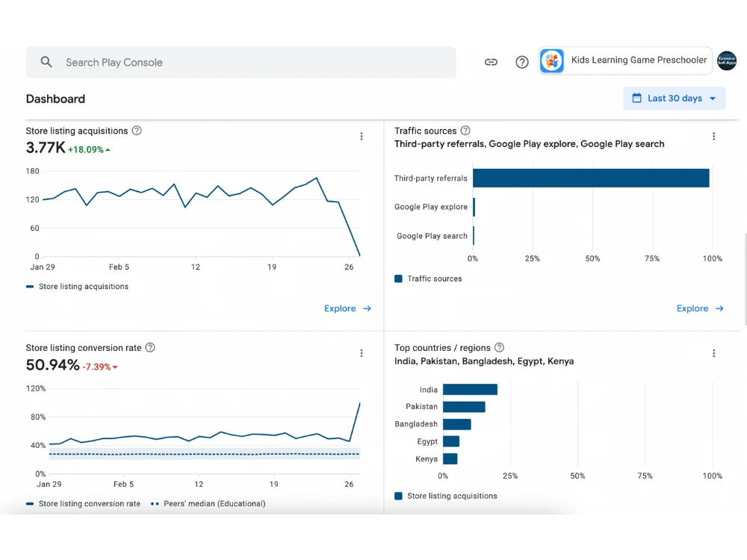Screen dimensions: 747x560
Task: Open Store listing conversion rate options menu
Action: pos(362,353)
